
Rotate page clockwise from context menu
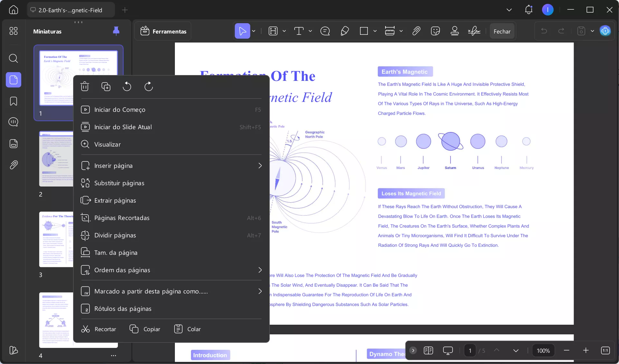[x=148, y=86]
